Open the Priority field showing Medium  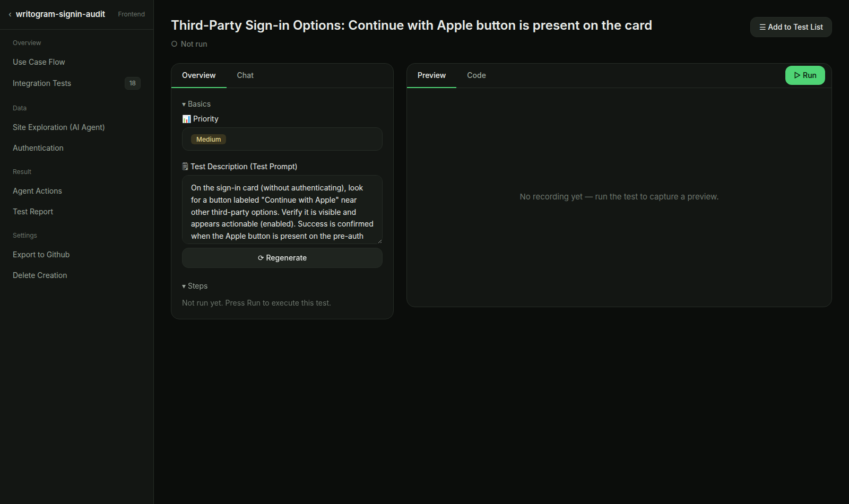[x=282, y=139]
